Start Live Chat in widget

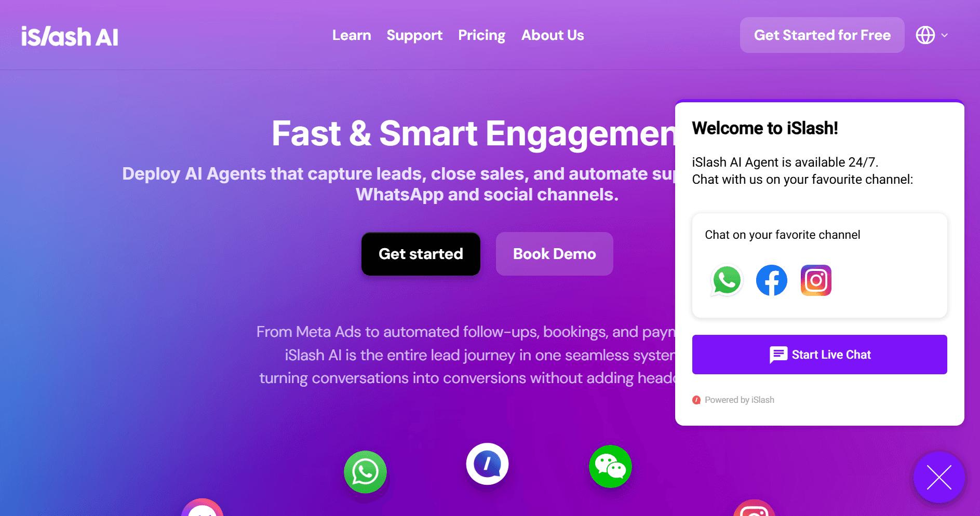coord(820,355)
